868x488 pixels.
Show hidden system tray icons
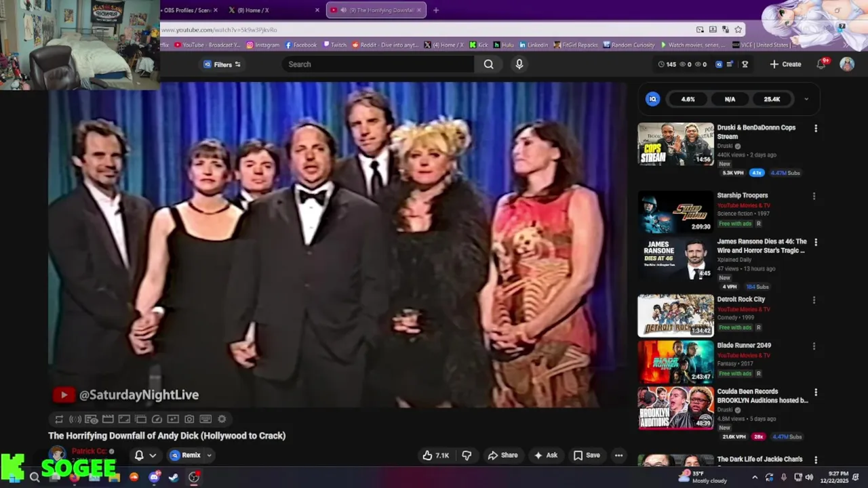[755, 477]
